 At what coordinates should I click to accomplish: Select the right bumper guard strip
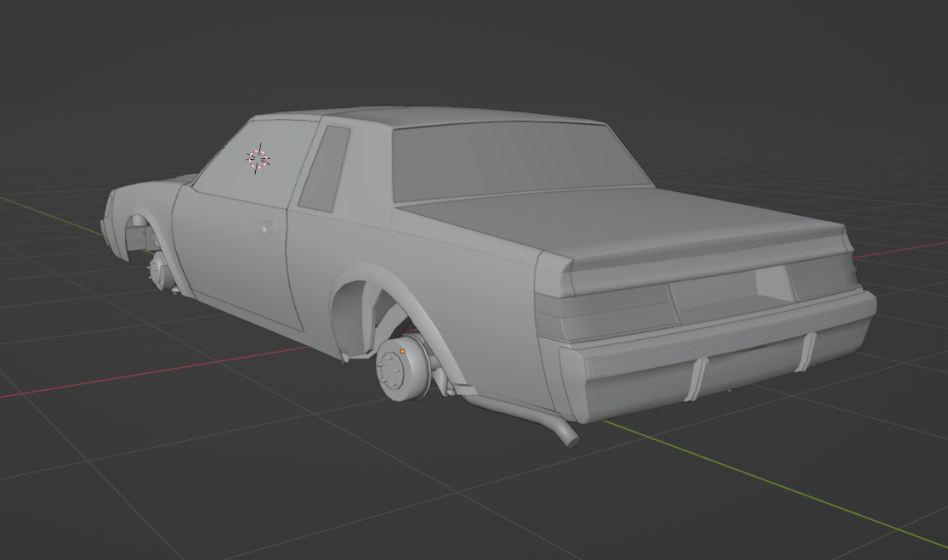pyautogui.click(x=804, y=352)
